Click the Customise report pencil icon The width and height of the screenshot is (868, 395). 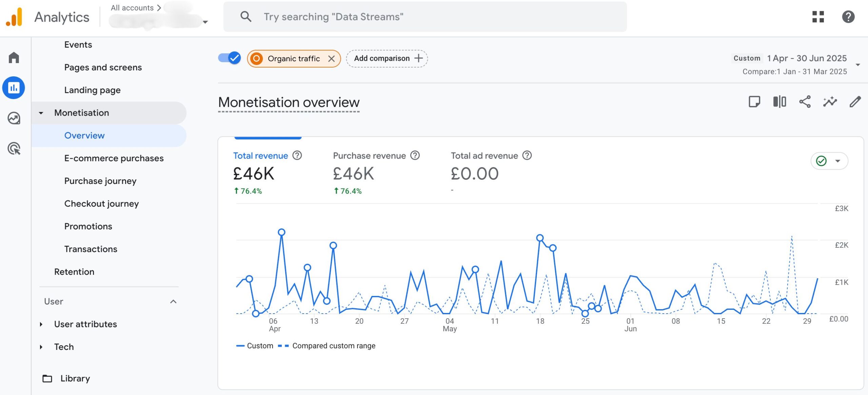[855, 102]
